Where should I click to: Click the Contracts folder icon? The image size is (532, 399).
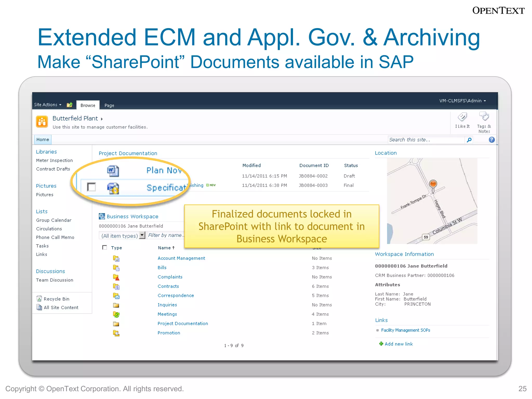[116, 286]
